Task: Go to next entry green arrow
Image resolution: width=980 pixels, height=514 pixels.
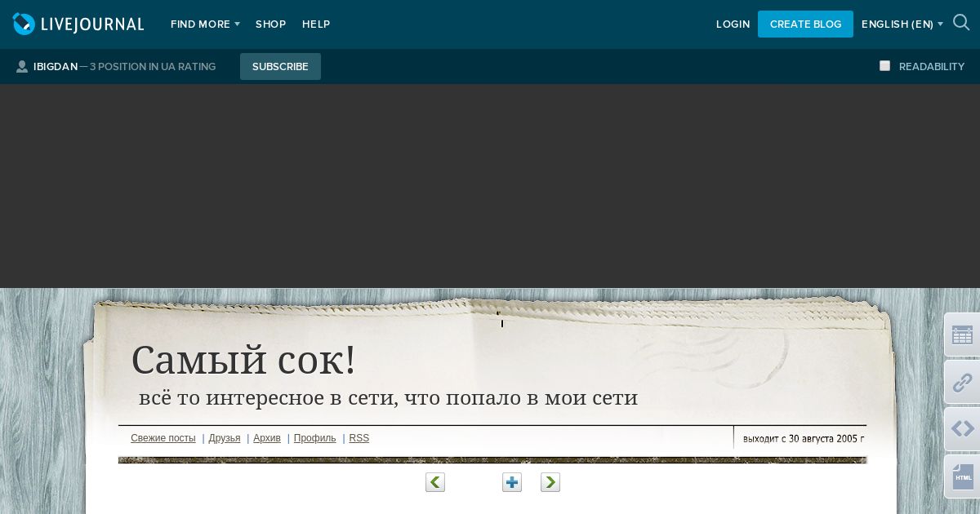Action: tap(550, 482)
